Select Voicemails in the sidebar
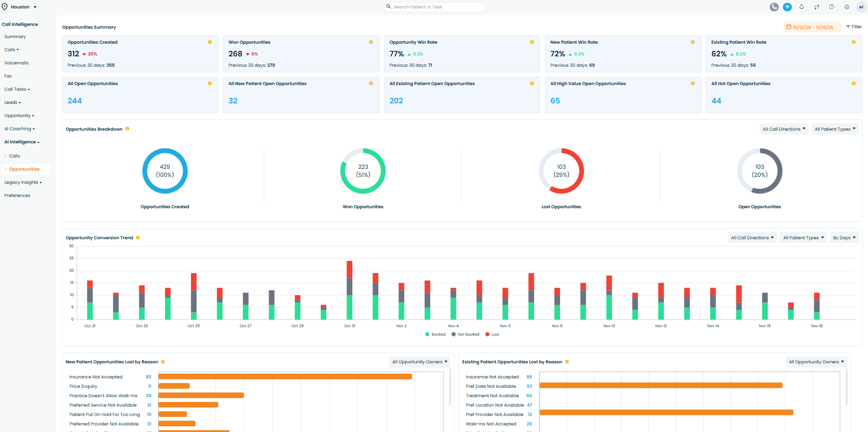This screenshot has width=868, height=432. [x=16, y=63]
